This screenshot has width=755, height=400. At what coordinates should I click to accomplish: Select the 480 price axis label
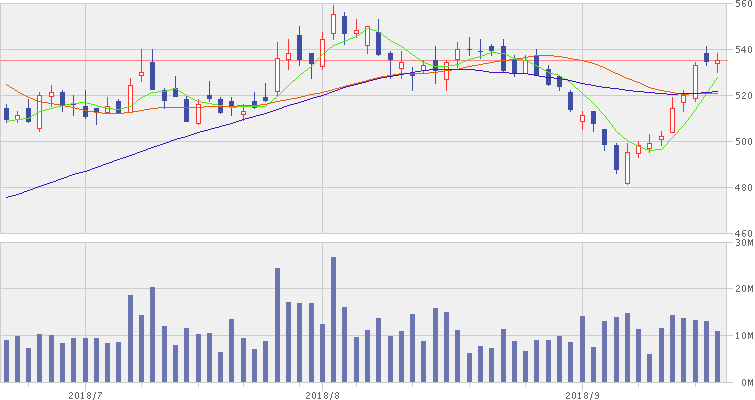(741, 187)
